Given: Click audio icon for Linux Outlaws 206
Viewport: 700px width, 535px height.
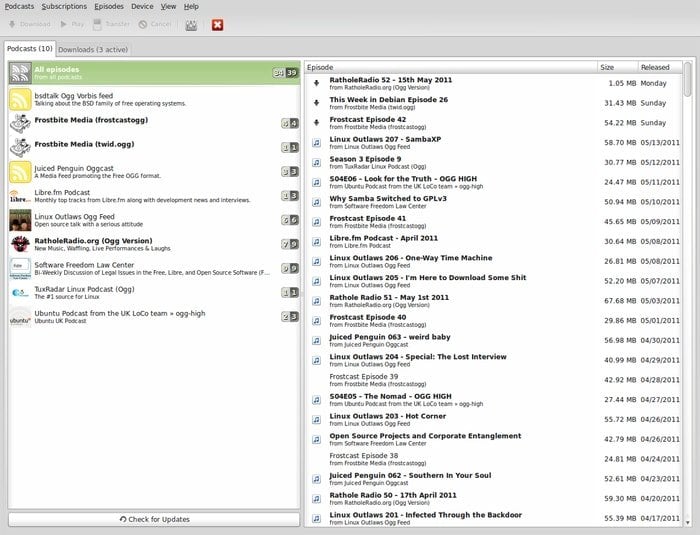Looking at the screenshot, I should [317, 261].
